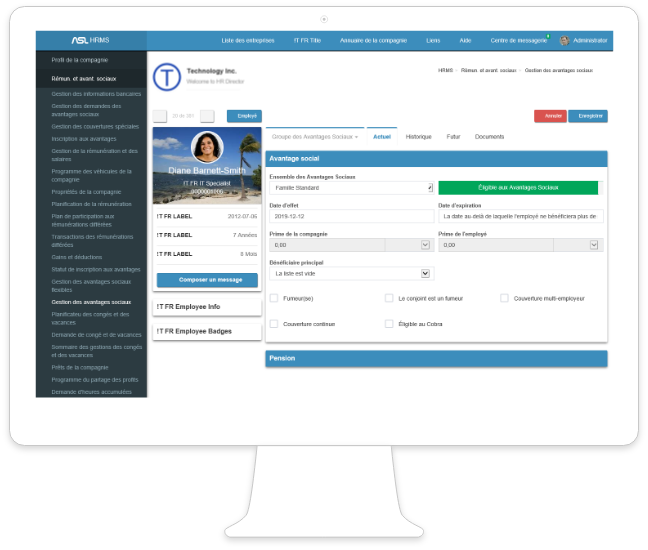Open Gestion des avantages sociaux flexibles
The height and width of the screenshot is (550, 648).
pos(91,286)
